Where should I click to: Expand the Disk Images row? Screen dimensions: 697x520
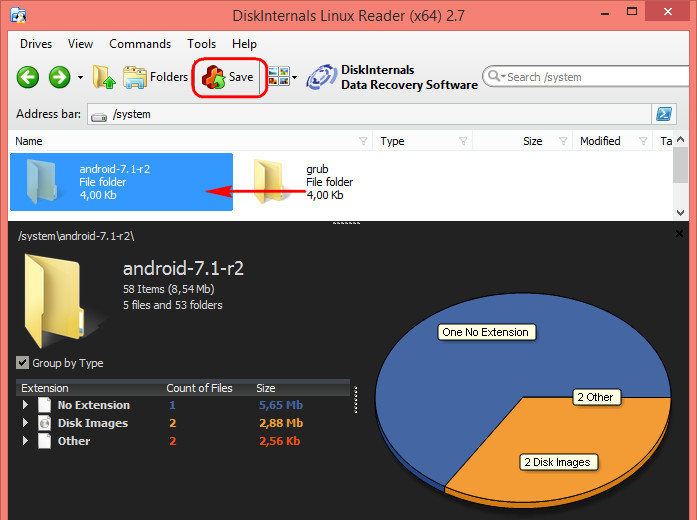point(25,423)
